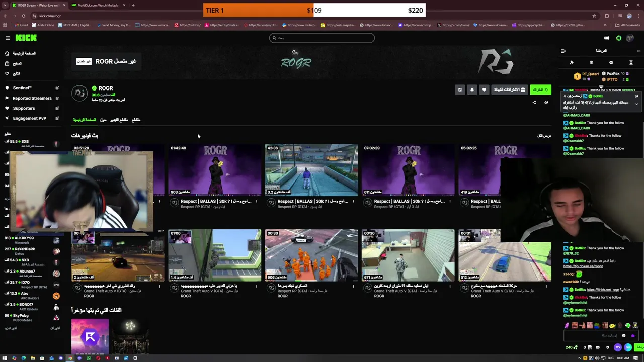Open chat three-dots options menu
Image resolution: width=644 pixels, height=362 pixels.
(x=638, y=51)
